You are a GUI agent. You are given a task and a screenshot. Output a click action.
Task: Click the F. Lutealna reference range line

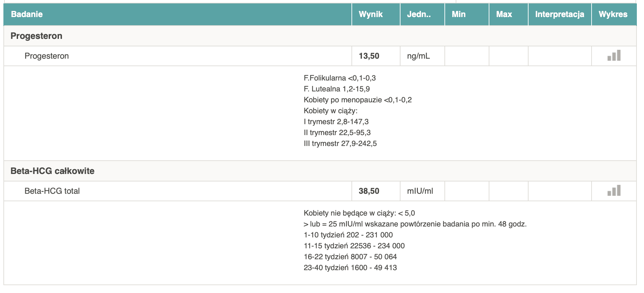(336, 89)
